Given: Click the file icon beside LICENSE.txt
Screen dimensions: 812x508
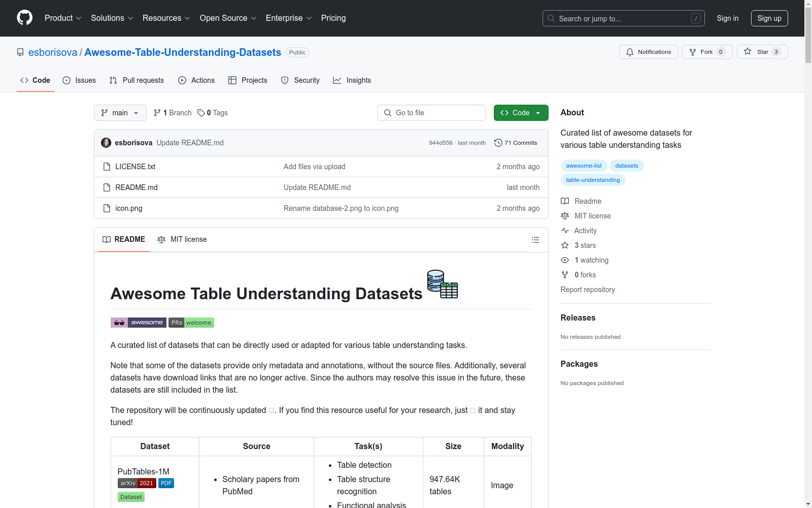Looking at the screenshot, I should click(x=107, y=166).
